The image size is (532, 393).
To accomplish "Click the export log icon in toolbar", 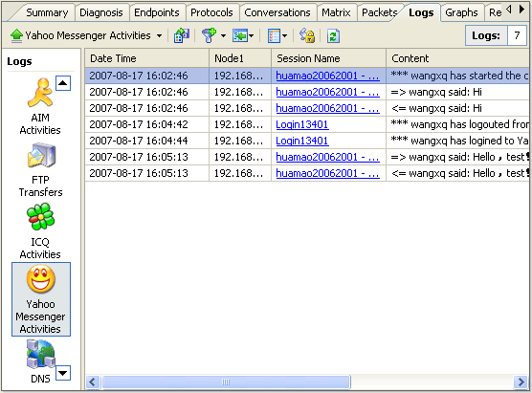I will pos(182,35).
